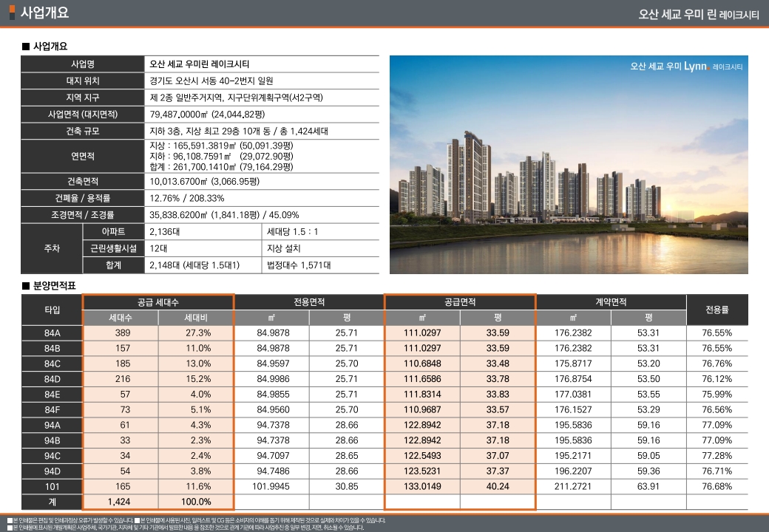Click the 전용률 column header
Image resolution: width=769 pixels, height=532 pixels.
[717, 310]
